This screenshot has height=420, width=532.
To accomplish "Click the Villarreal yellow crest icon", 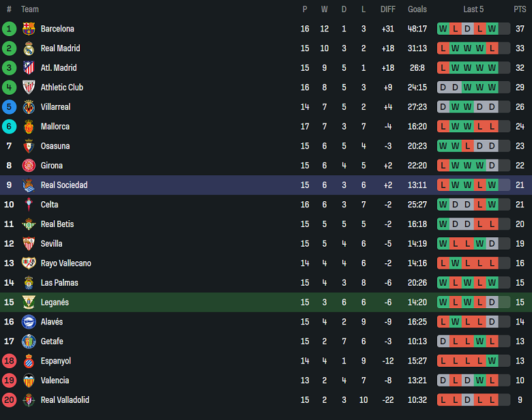I will point(28,107).
